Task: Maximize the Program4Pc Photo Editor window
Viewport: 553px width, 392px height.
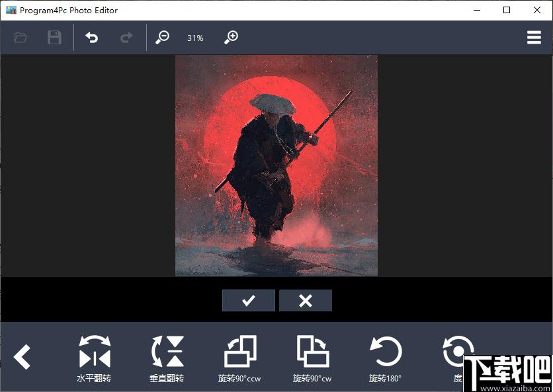Action: [507, 10]
